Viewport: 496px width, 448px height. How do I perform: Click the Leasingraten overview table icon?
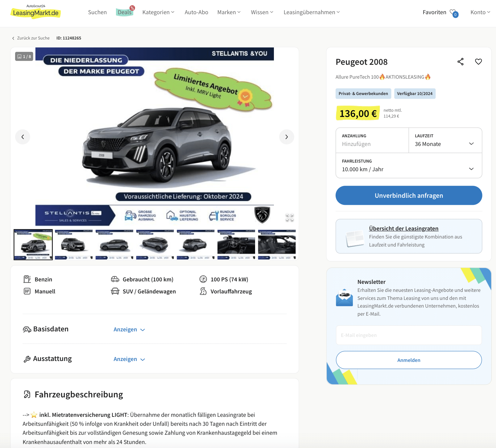point(355,238)
